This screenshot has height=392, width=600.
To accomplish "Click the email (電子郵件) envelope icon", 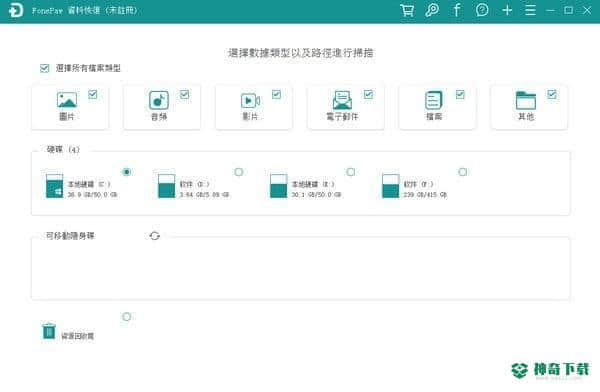I will point(342,100).
